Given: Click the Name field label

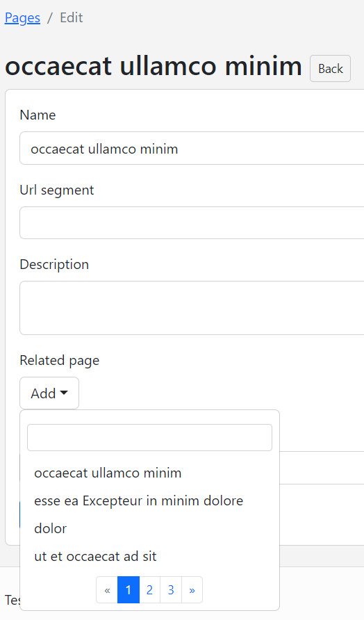Looking at the screenshot, I should click(x=38, y=115).
